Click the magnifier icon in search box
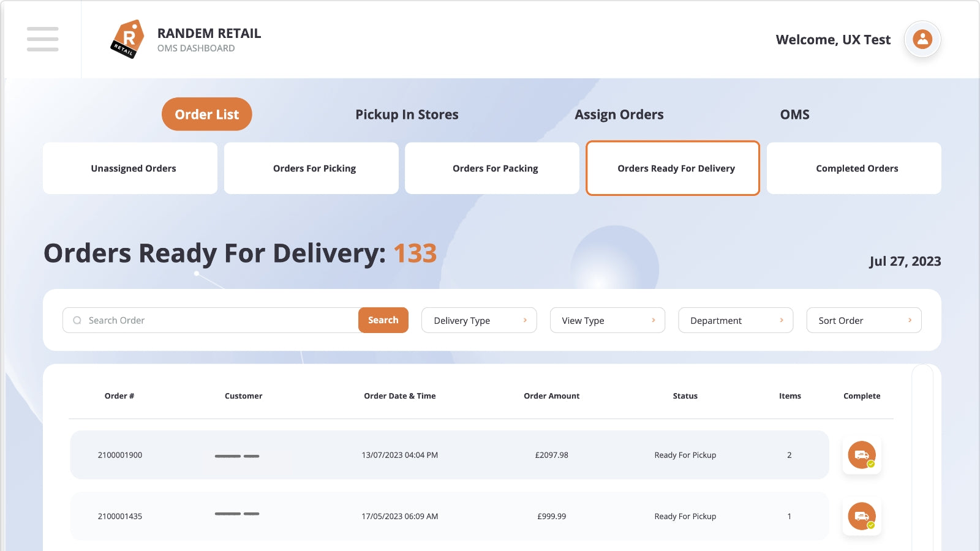The height and width of the screenshot is (551, 980). tap(77, 320)
